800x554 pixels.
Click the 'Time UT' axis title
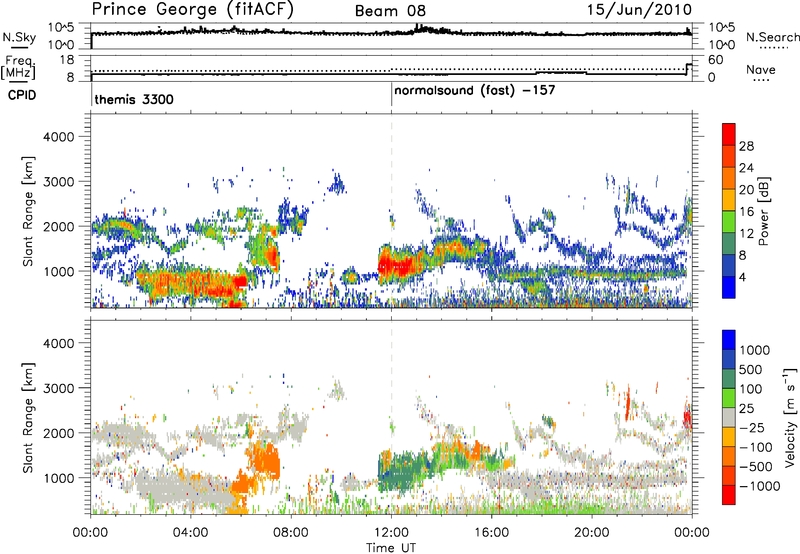(x=391, y=548)
